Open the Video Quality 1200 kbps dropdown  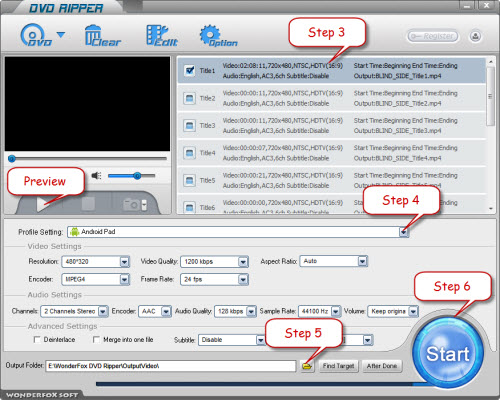[243, 262]
